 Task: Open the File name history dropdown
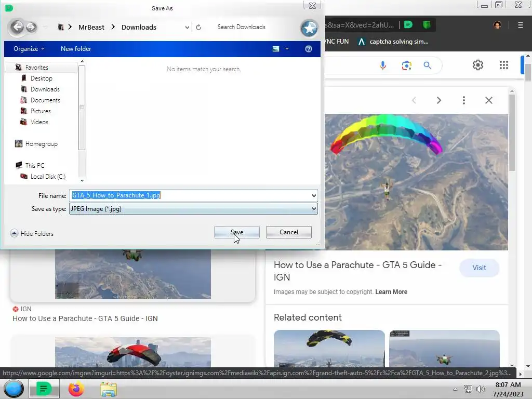(x=314, y=195)
